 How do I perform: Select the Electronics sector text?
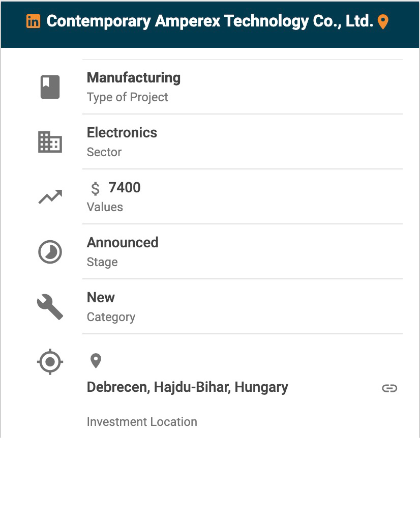pos(122,133)
